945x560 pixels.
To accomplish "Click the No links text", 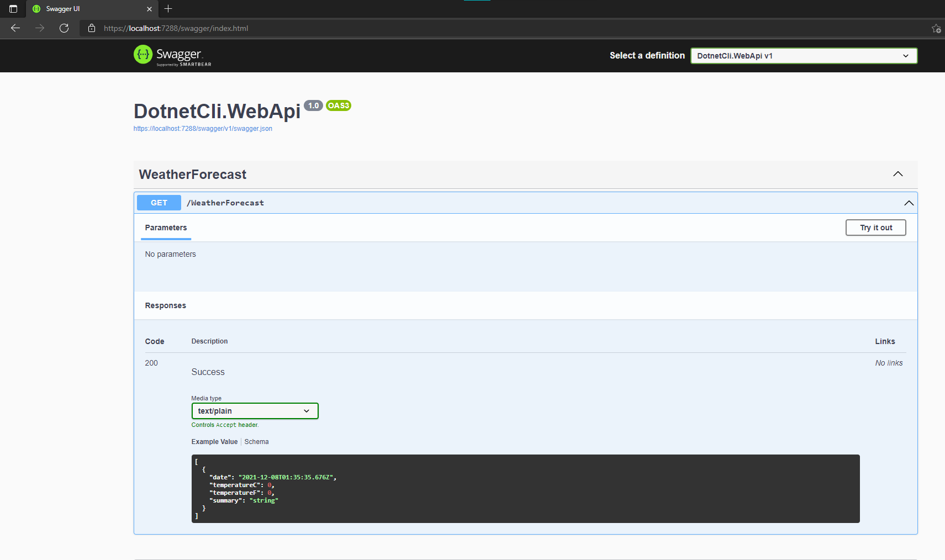I will coord(889,363).
